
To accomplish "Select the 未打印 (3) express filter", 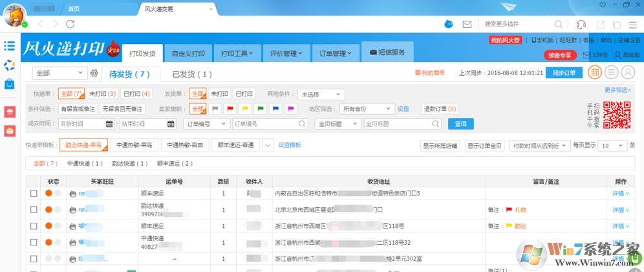I will (102, 94).
